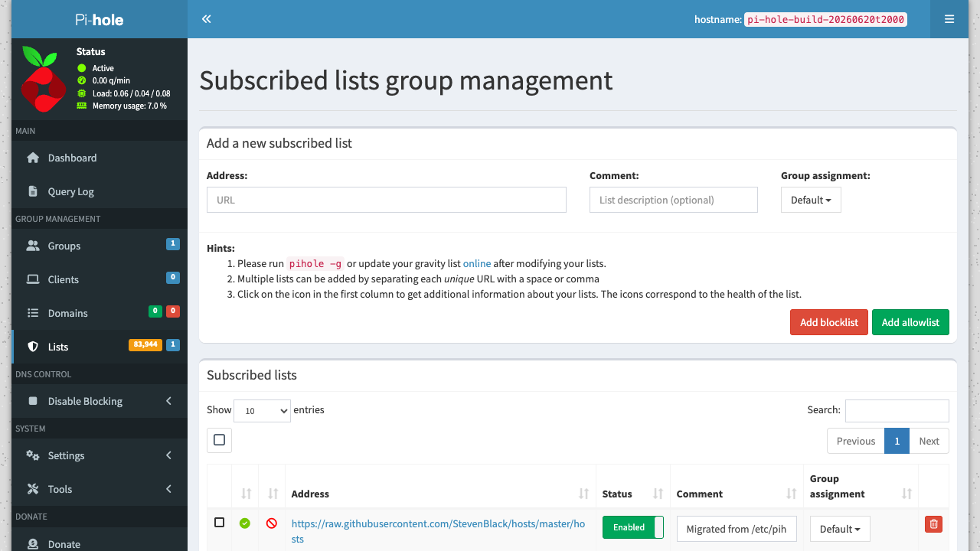Click the Disable Blocking stop icon
This screenshot has width=980, height=551.
click(x=33, y=401)
